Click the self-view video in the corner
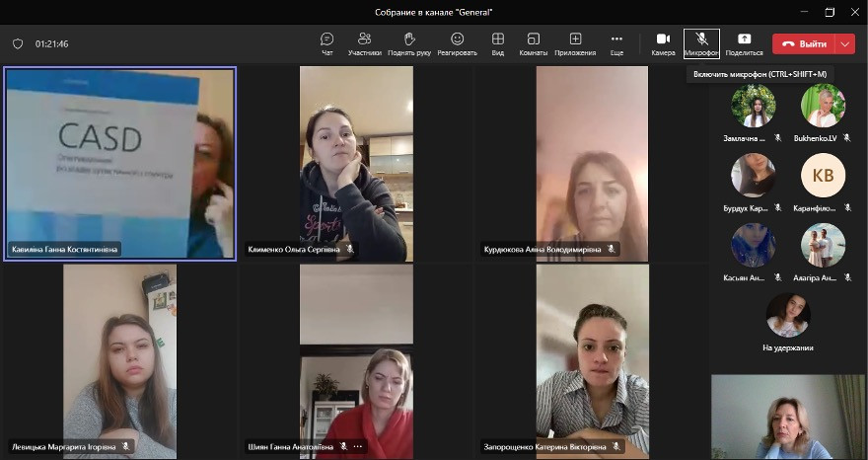This screenshot has height=460, width=868. point(788,417)
